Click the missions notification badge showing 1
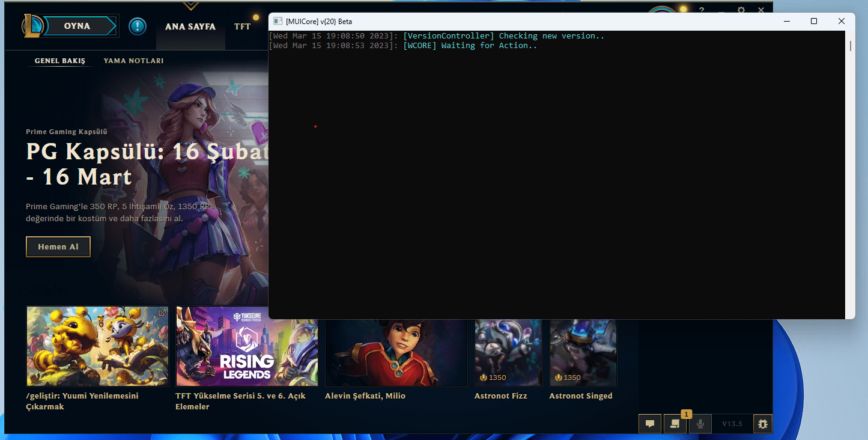Image resolution: width=868 pixels, height=440 pixels. tap(687, 414)
